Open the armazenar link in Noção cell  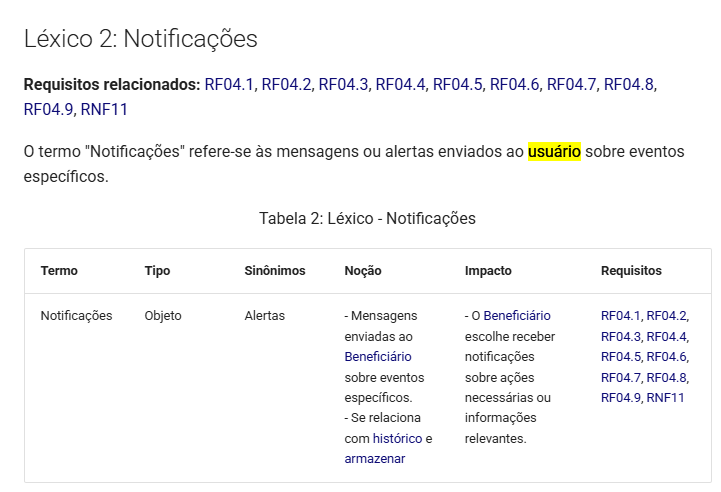(375, 459)
